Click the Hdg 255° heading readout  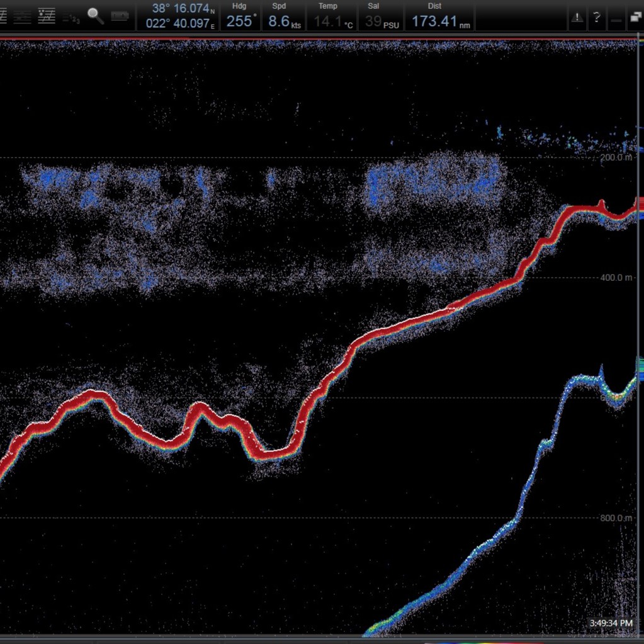(241, 16)
